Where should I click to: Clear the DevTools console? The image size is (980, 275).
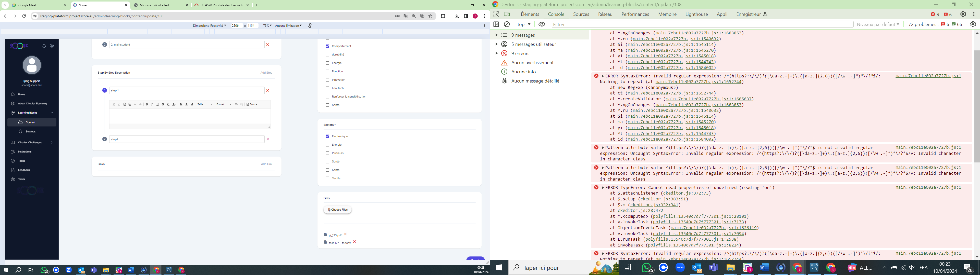coord(507,24)
